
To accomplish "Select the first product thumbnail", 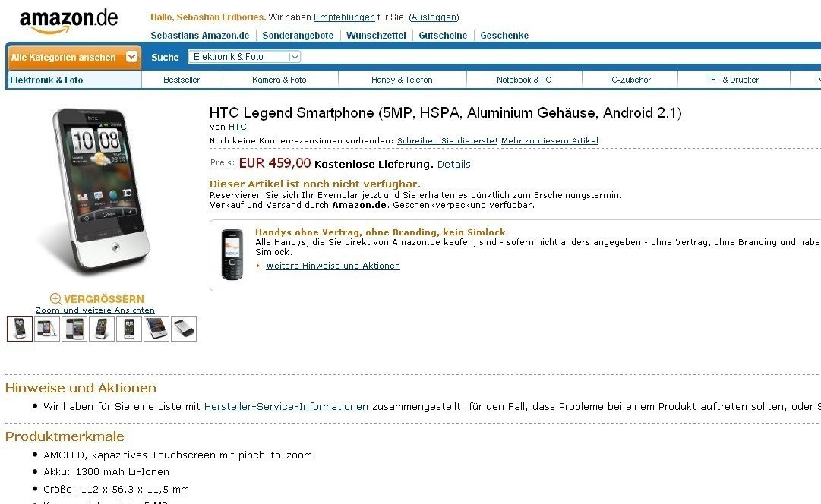I will (x=20, y=329).
